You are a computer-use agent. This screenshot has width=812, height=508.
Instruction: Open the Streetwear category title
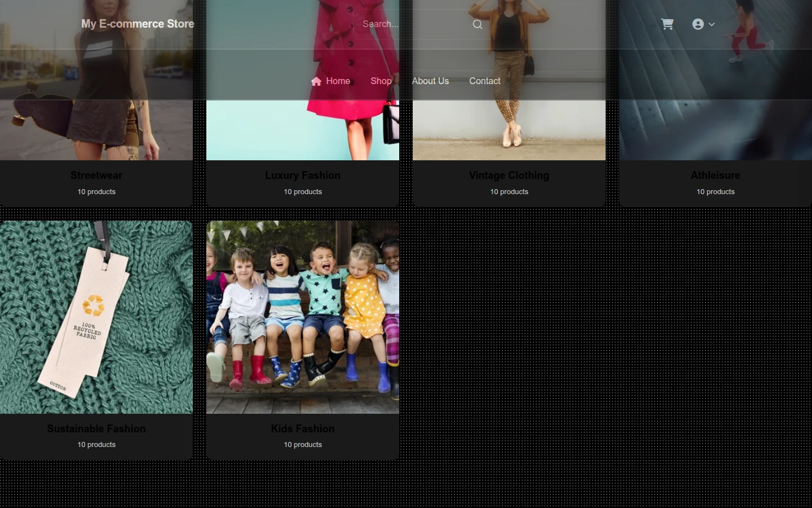(96, 176)
